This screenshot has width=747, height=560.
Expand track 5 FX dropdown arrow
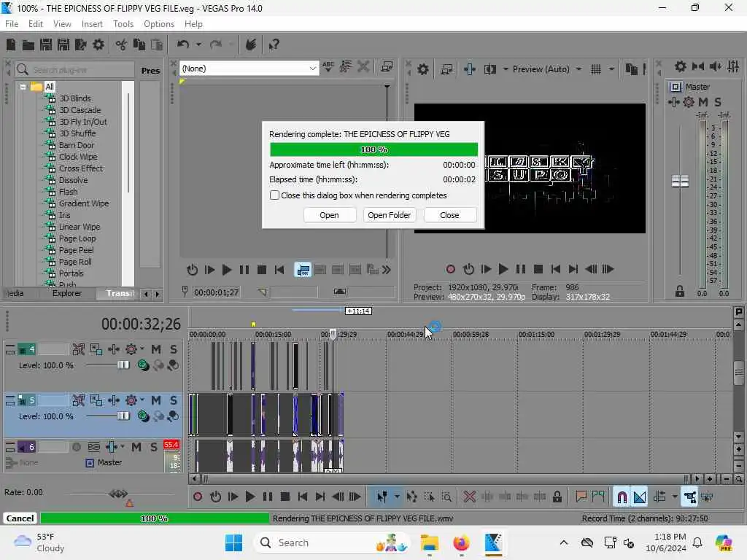[x=142, y=400]
